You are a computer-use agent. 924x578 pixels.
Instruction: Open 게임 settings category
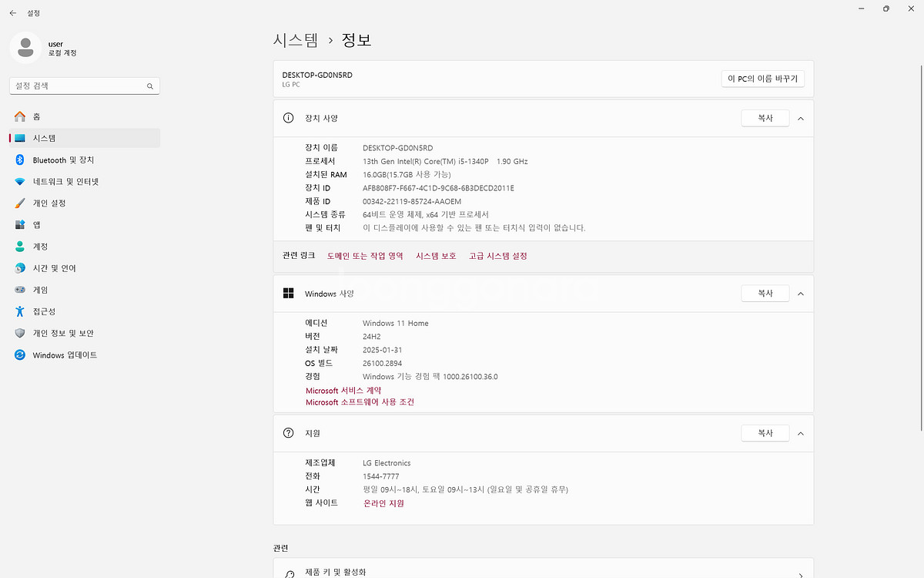pyautogui.click(x=85, y=290)
